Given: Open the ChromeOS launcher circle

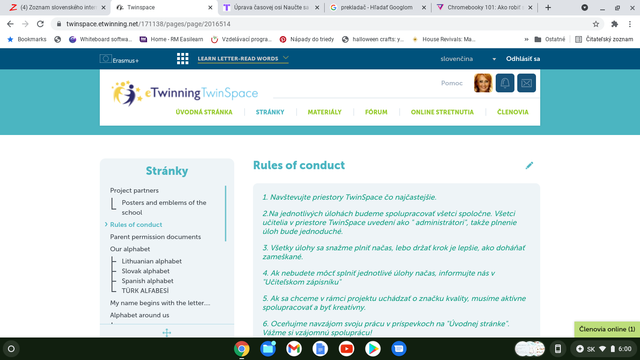Looking at the screenshot, I should [11, 349].
